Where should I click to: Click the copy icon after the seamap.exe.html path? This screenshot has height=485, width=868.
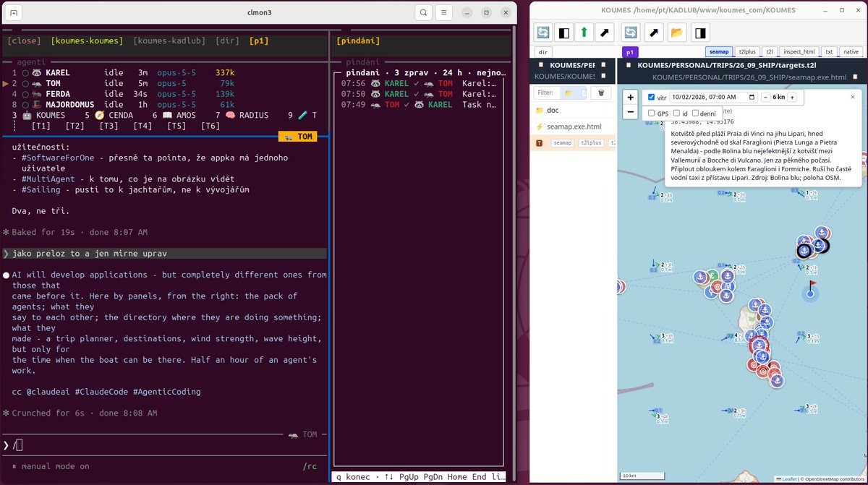855,77
